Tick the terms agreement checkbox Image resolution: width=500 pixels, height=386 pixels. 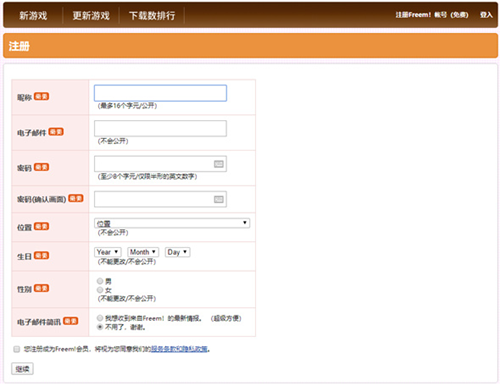coord(16,349)
